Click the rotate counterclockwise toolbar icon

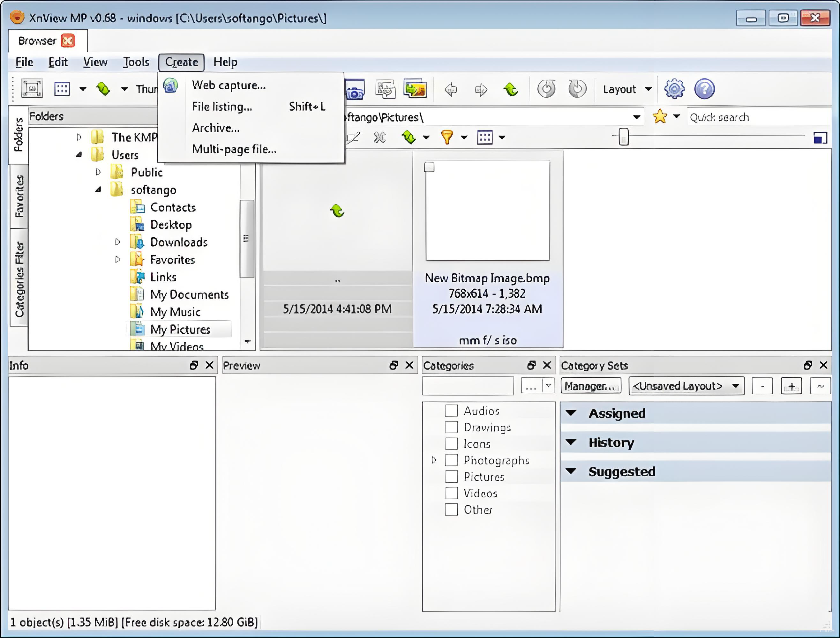pos(546,89)
